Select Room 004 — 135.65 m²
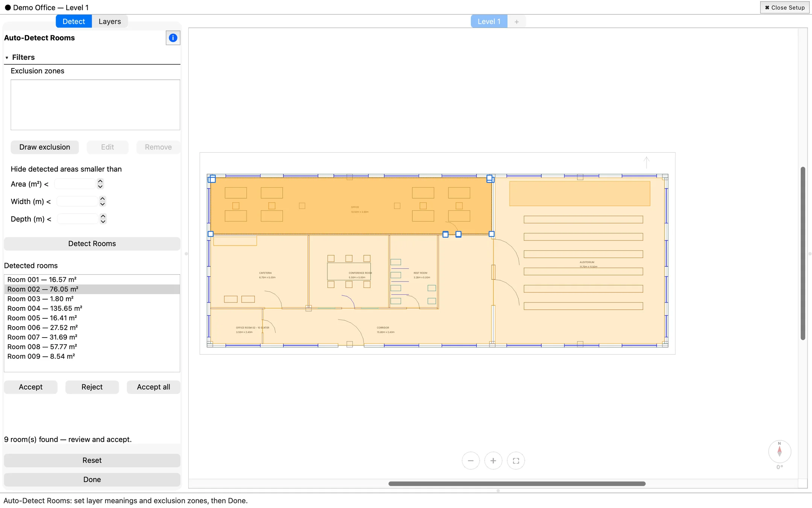 coord(92,309)
